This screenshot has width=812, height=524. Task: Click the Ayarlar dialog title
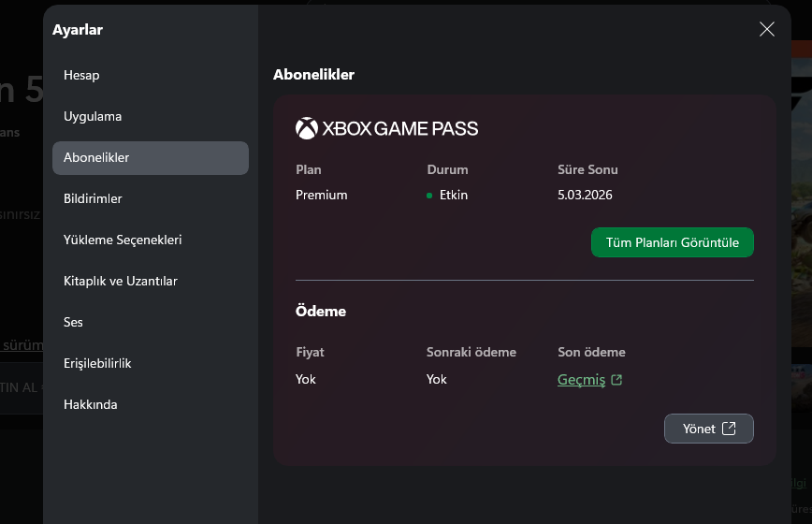click(78, 30)
